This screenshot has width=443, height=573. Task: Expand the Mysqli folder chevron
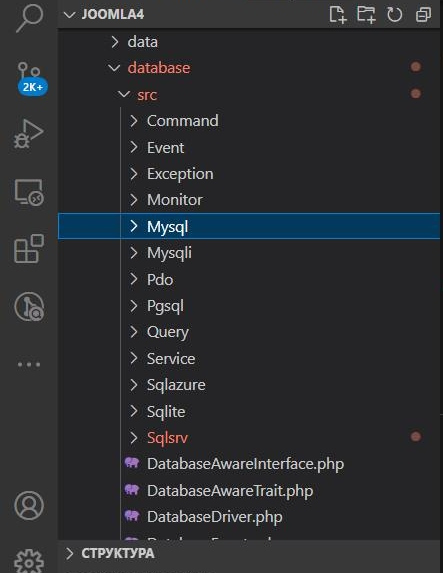[134, 253]
